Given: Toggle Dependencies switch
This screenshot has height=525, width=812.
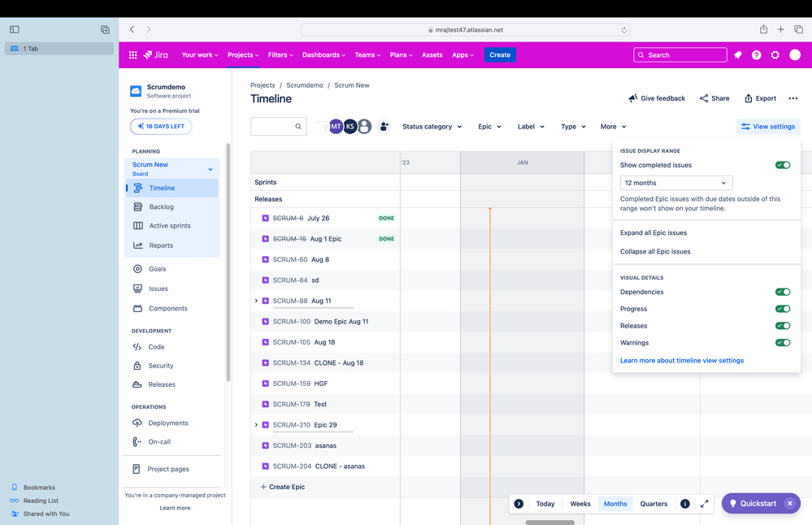Looking at the screenshot, I should click(783, 292).
